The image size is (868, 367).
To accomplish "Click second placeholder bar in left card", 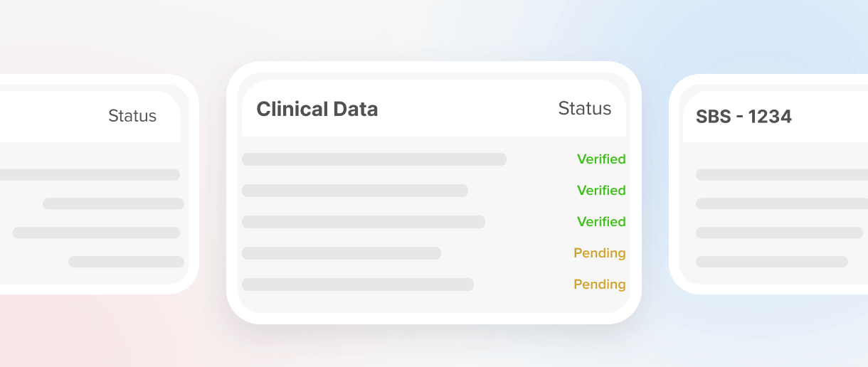I will (113, 204).
